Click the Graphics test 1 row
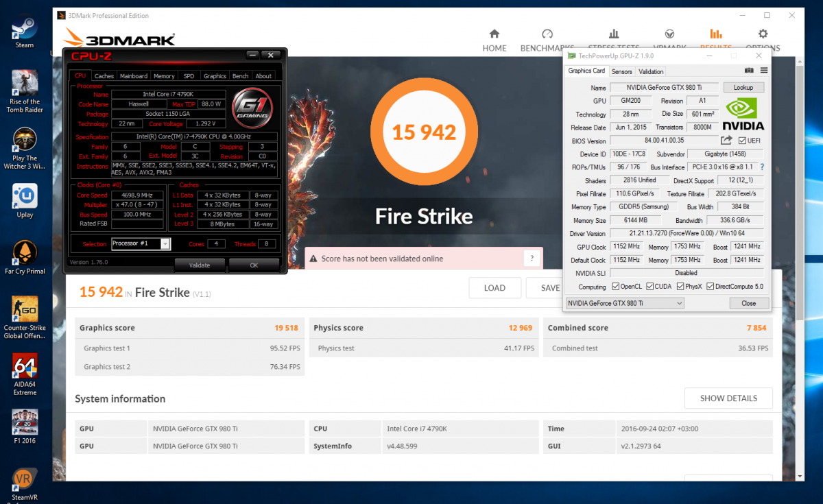 pyautogui.click(x=190, y=348)
